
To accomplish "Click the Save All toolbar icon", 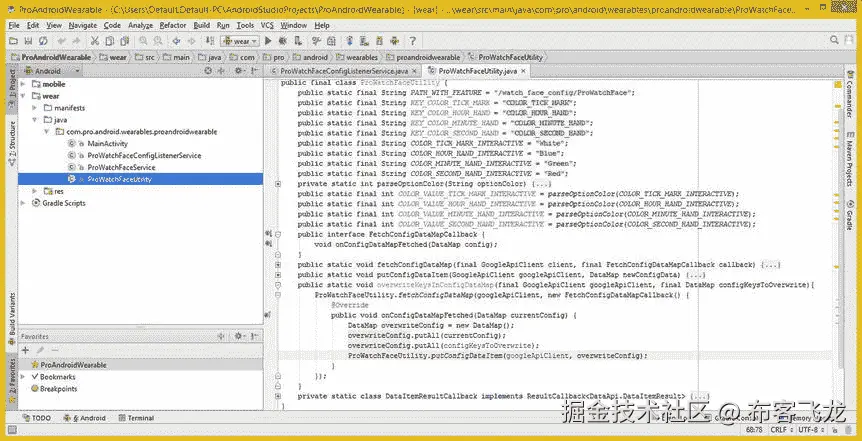I will [x=28, y=41].
